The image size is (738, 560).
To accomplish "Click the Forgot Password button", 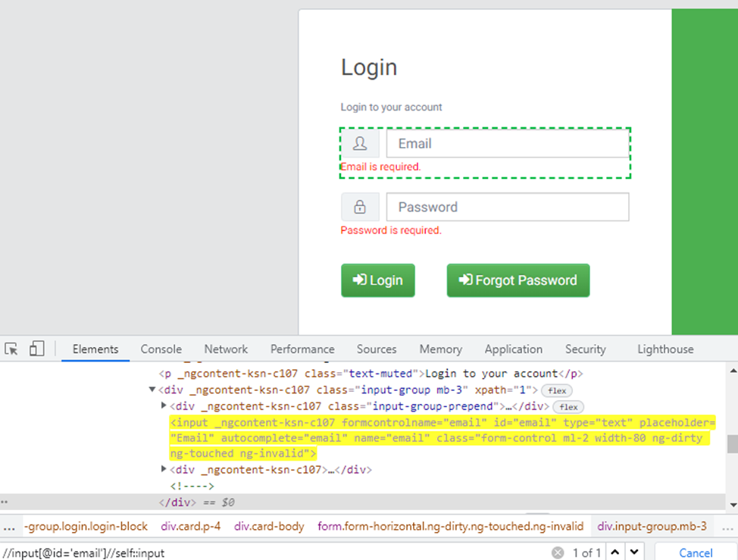I will coord(518,280).
